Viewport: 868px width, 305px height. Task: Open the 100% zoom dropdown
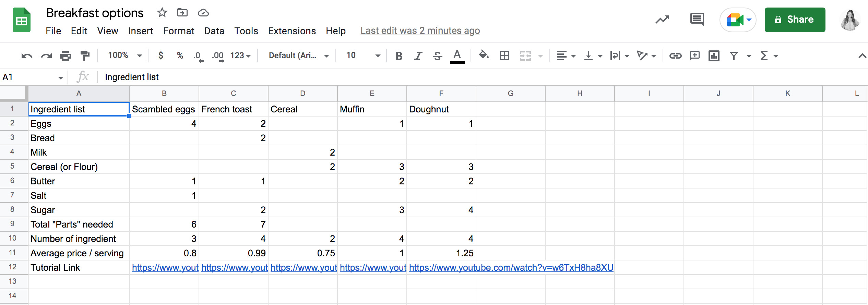125,56
